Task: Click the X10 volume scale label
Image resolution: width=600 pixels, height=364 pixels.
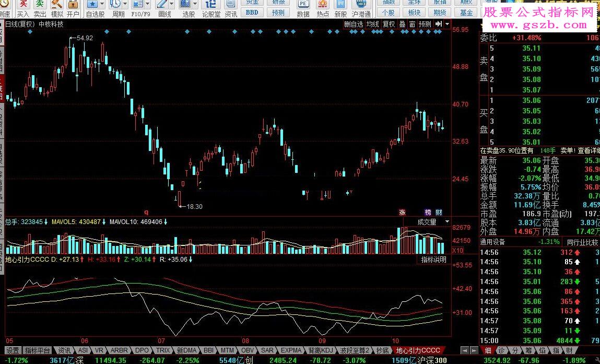Action: point(458,250)
